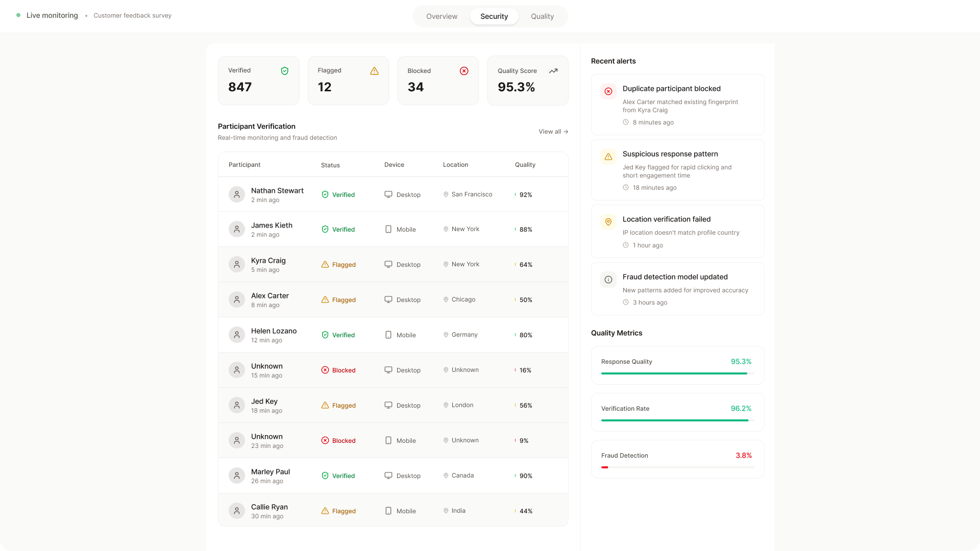Image resolution: width=980 pixels, height=551 pixels.
Task: Click the Customer feedback survey breadcrumb
Action: pos(132,16)
